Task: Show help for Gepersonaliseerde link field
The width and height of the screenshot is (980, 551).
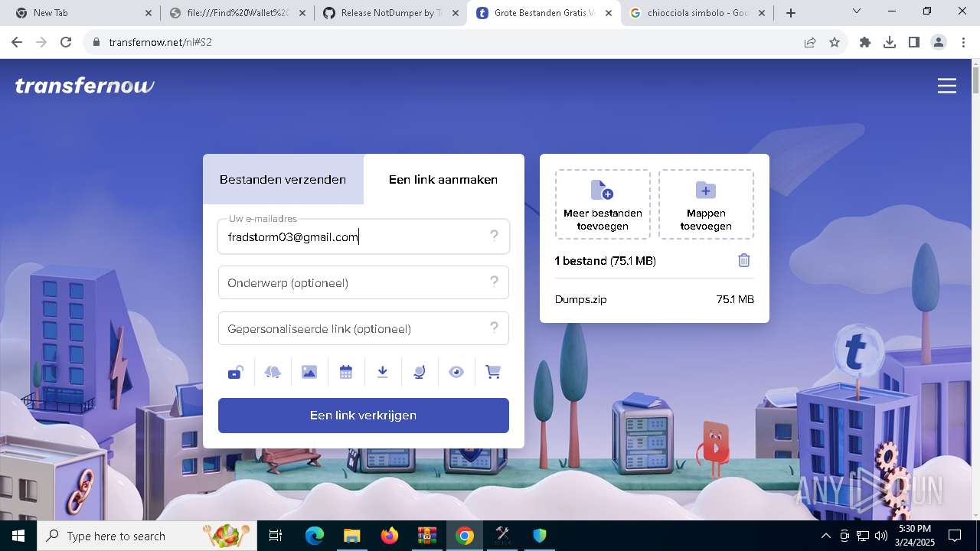Action: pos(495,328)
